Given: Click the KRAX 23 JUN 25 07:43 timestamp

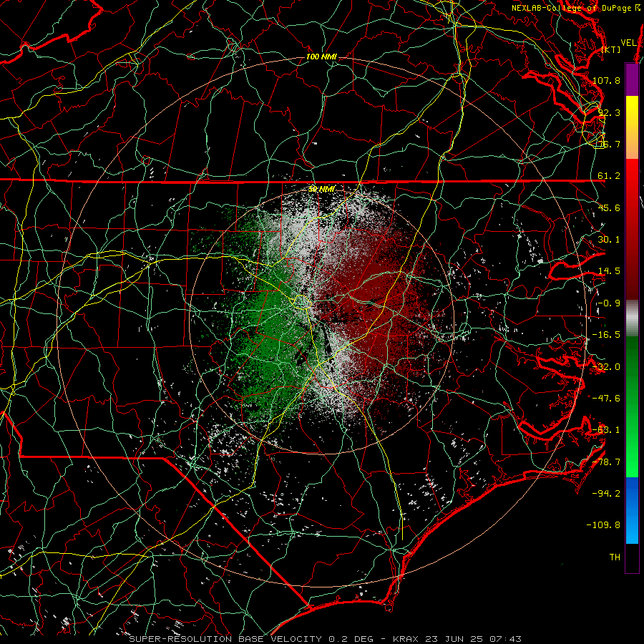Looking at the screenshot, I should [x=457, y=639].
